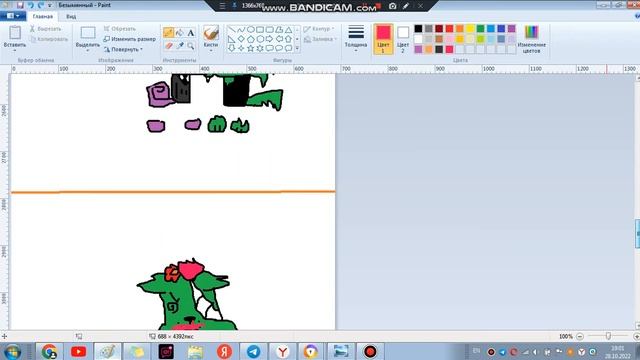The width and height of the screenshot is (640, 360).
Task: Pick the black color swatch
Action: (x=418, y=28)
